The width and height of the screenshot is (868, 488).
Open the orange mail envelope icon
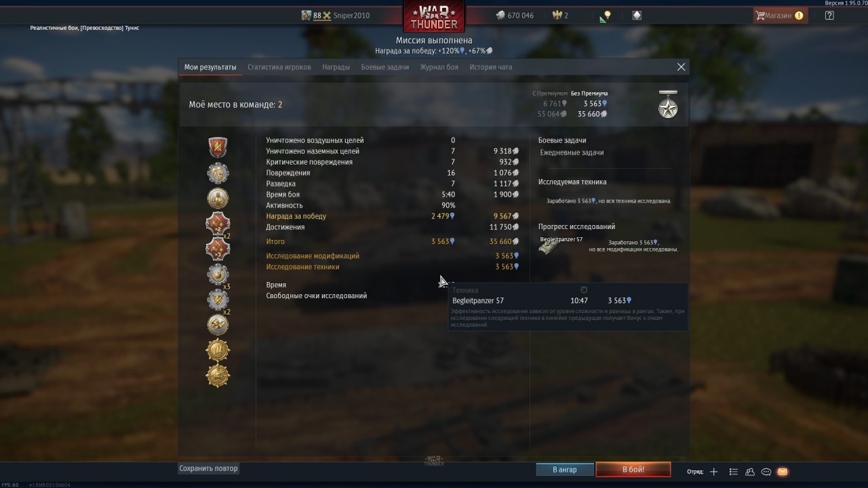783,472
